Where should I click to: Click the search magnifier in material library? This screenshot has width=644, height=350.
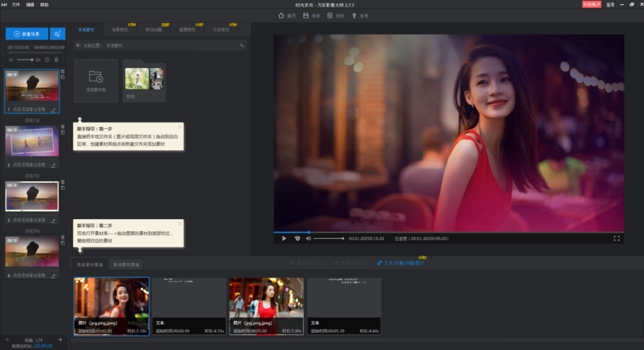click(x=241, y=46)
